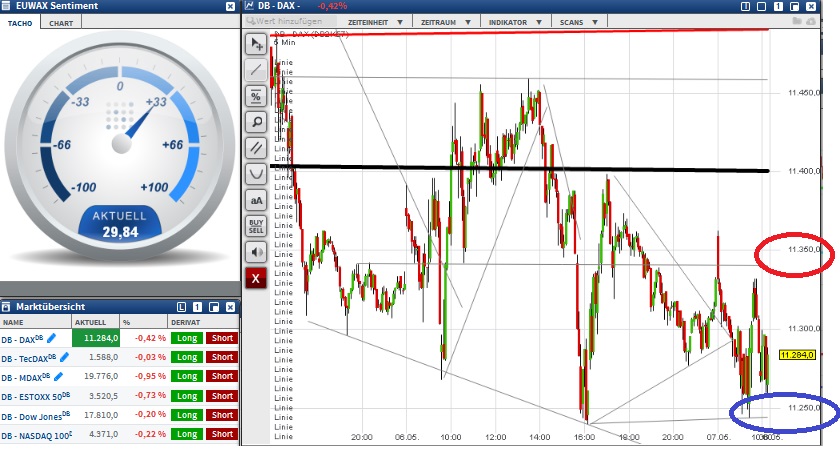Click the Short button for DB - MDAX
Viewport: 840px width, 453px height.
pos(222,376)
